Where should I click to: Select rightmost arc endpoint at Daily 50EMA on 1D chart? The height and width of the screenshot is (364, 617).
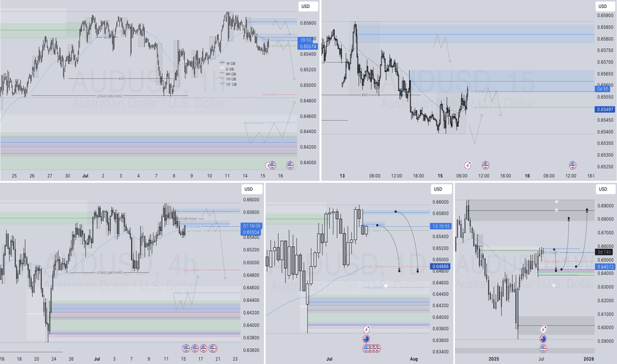click(x=418, y=270)
